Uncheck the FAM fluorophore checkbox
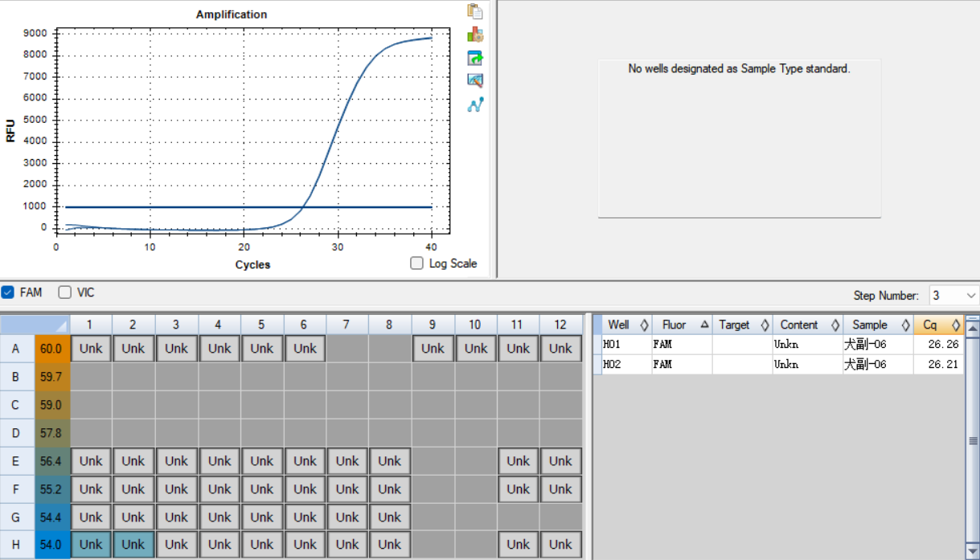The width and height of the screenshot is (980, 560). coord(7,292)
